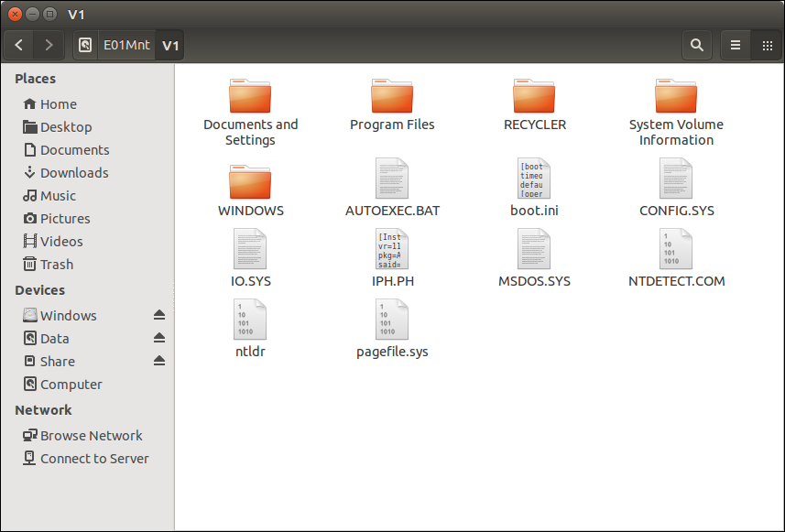Select the System Volume Information folder icon
The image size is (785, 532).
point(676,96)
